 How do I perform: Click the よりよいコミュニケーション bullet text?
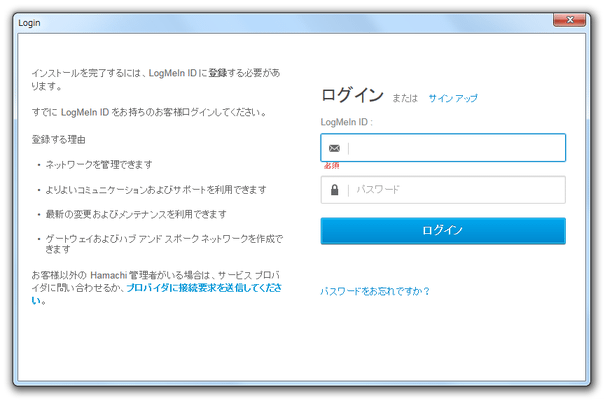156,190
